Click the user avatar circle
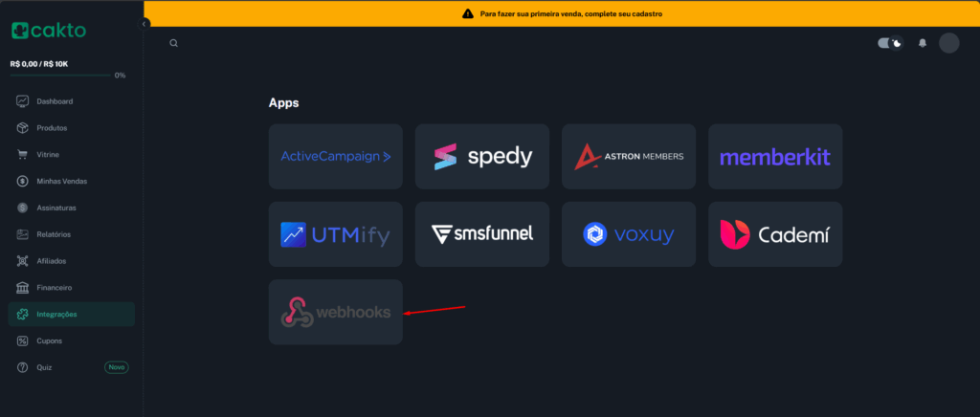The height and width of the screenshot is (417, 980). [x=948, y=43]
